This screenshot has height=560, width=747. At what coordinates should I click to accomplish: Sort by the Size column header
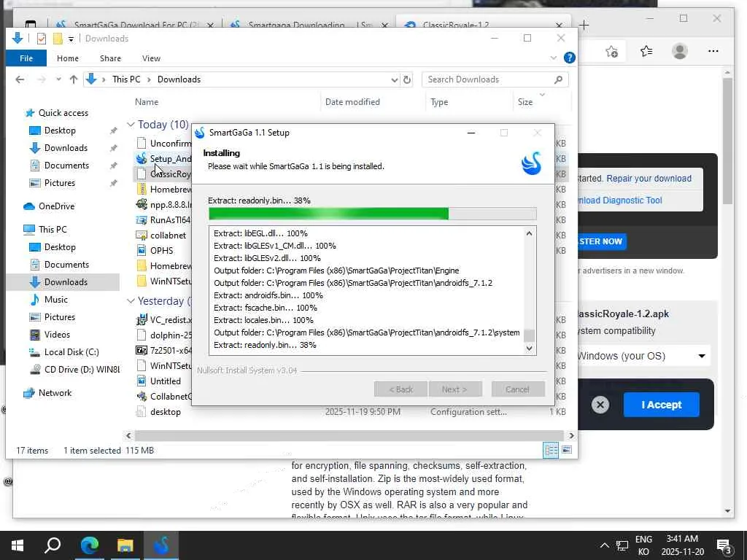tap(525, 102)
